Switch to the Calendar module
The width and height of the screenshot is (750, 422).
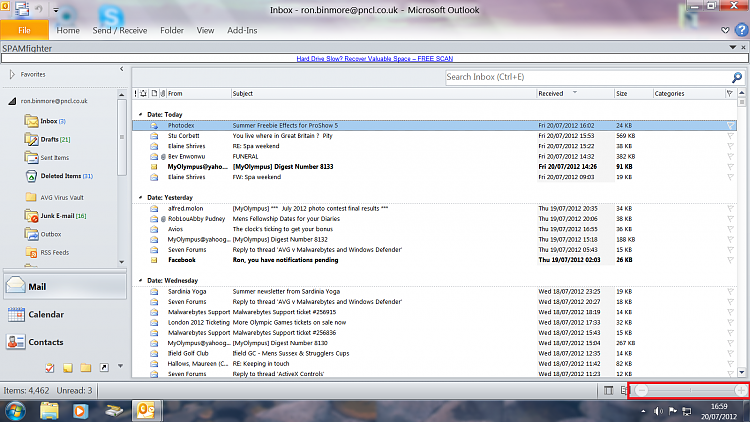[x=65, y=314]
